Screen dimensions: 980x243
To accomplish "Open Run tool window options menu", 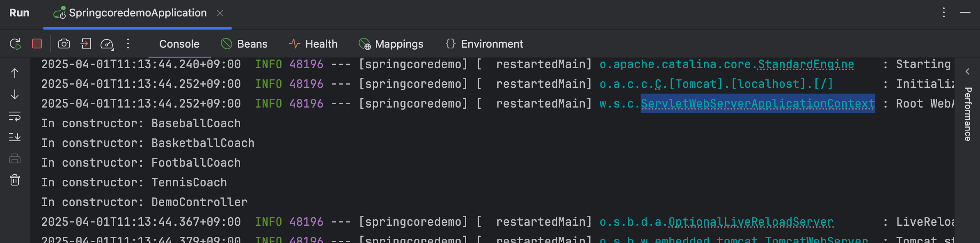I will click(x=944, y=12).
